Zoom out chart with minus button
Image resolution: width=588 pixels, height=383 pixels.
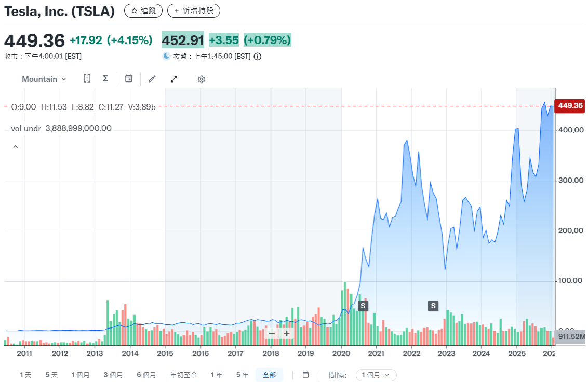(272, 333)
